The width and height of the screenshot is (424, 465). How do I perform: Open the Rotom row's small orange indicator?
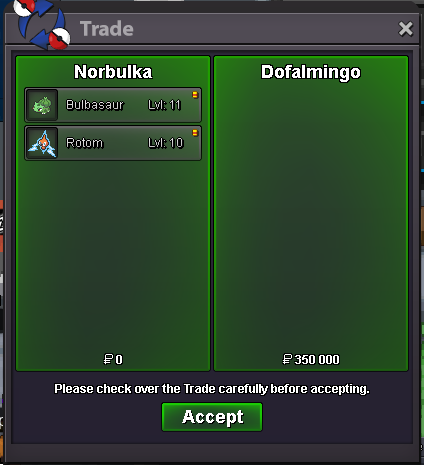coord(195,133)
